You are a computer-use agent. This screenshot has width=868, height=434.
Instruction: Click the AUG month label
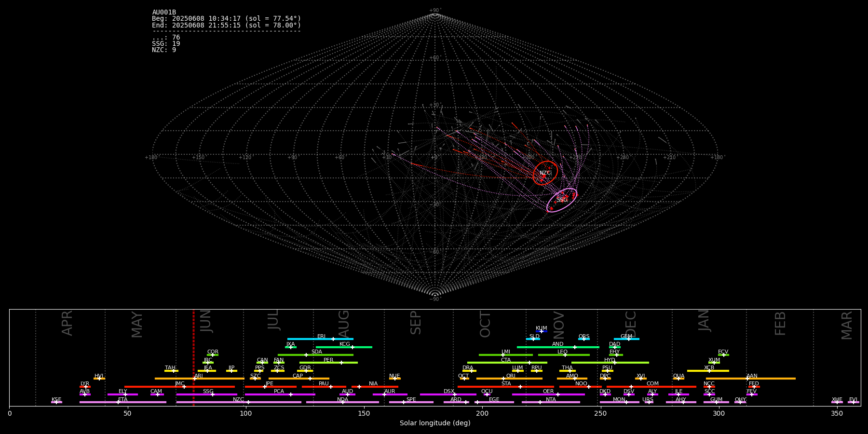coord(344,324)
